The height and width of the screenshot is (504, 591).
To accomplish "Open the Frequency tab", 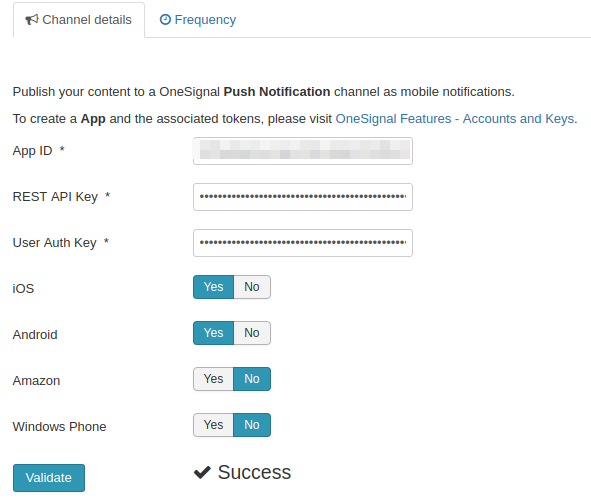I will click(x=198, y=20).
